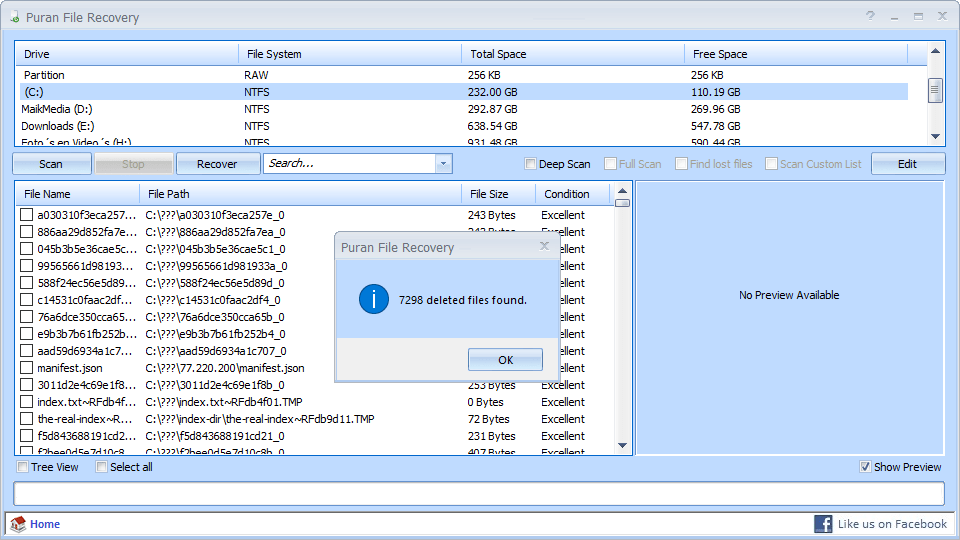Enable Tree View checkbox
The height and width of the screenshot is (540, 960).
coord(23,467)
